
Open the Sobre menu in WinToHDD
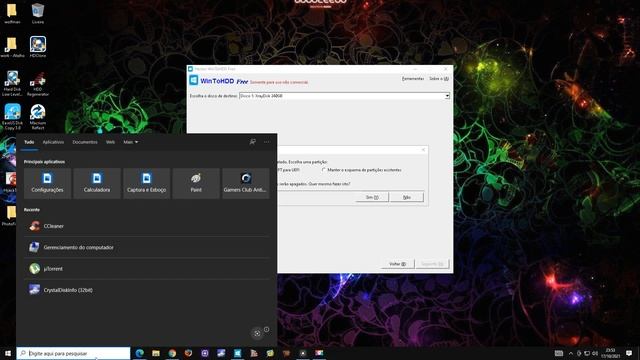click(x=439, y=79)
